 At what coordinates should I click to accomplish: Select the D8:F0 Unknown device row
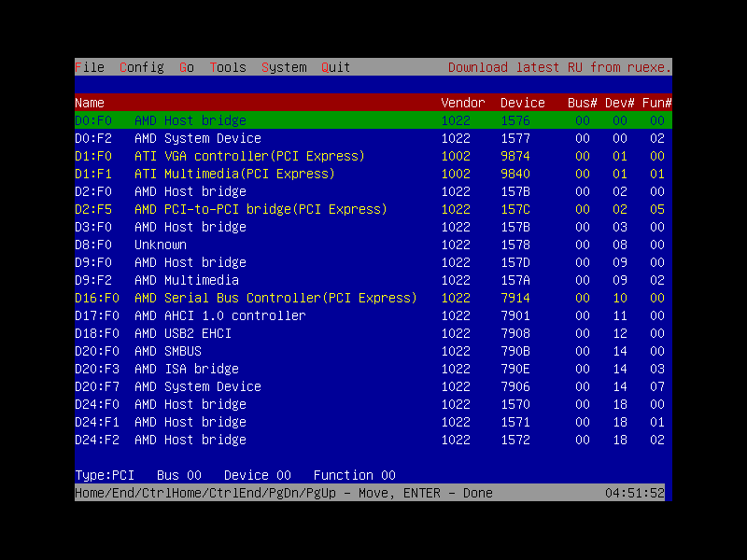[x=373, y=245]
